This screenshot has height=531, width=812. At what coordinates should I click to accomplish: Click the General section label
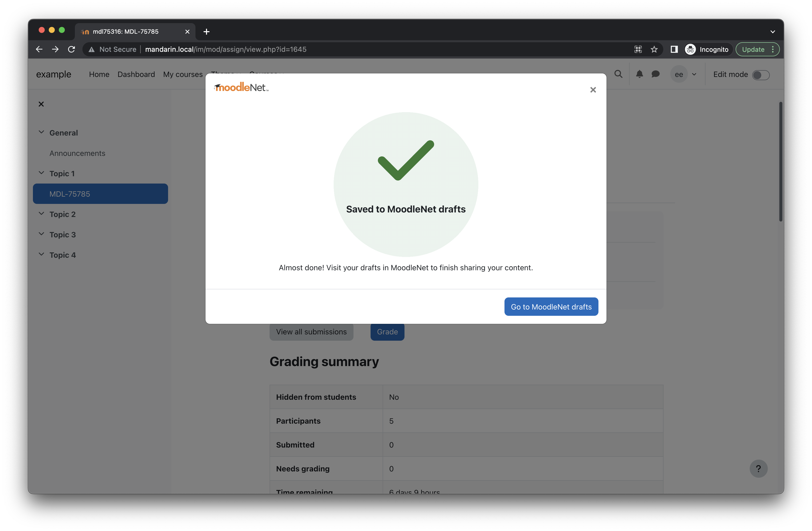pos(64,133)
